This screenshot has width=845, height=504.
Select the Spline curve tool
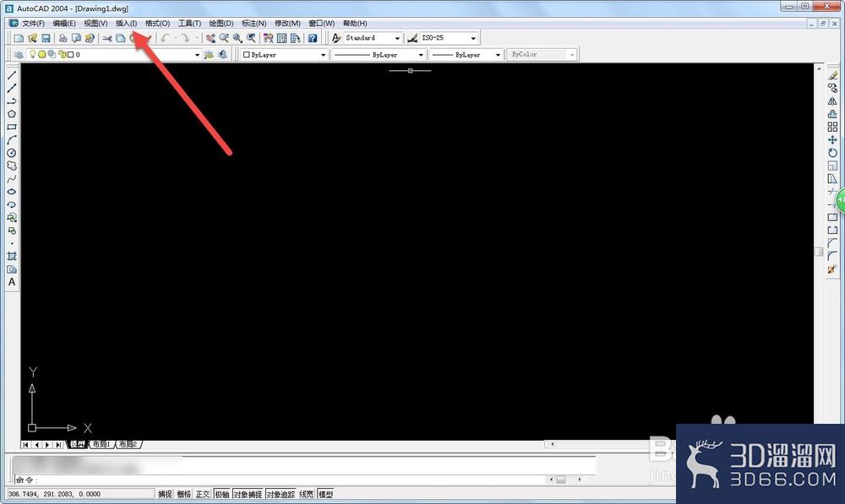click(11, 179)
